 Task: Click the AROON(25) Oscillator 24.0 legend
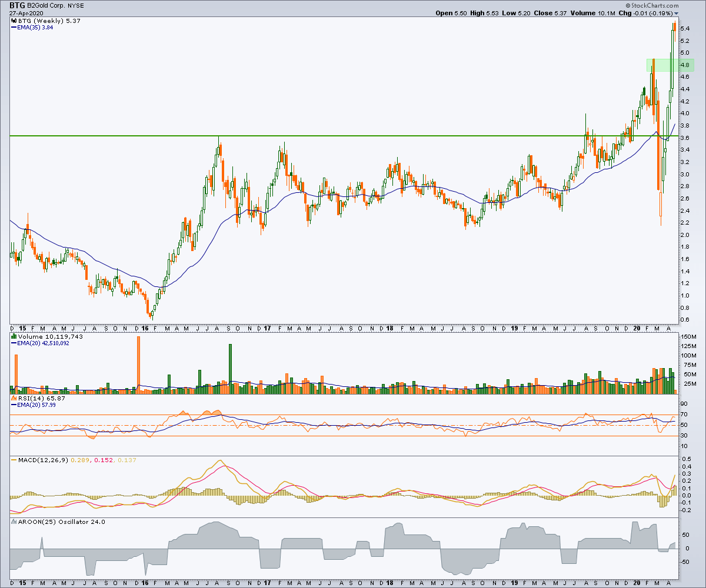pyautogui.click(x=58, y=522)
